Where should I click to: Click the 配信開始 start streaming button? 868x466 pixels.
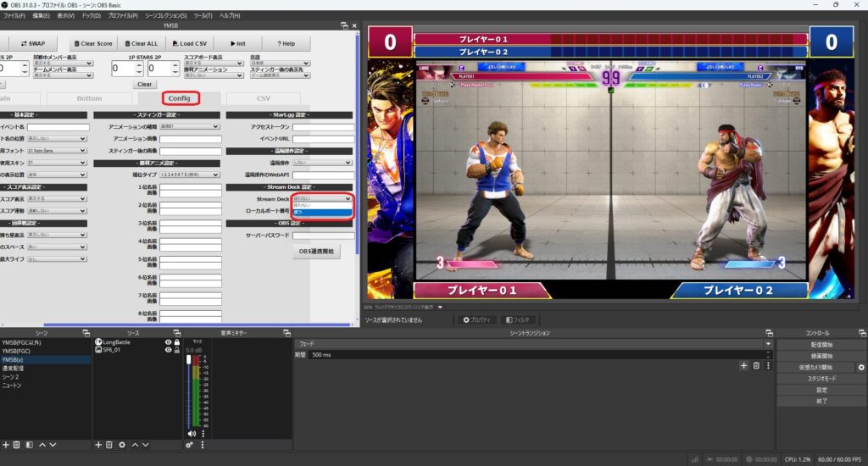(x=821, y=345)
